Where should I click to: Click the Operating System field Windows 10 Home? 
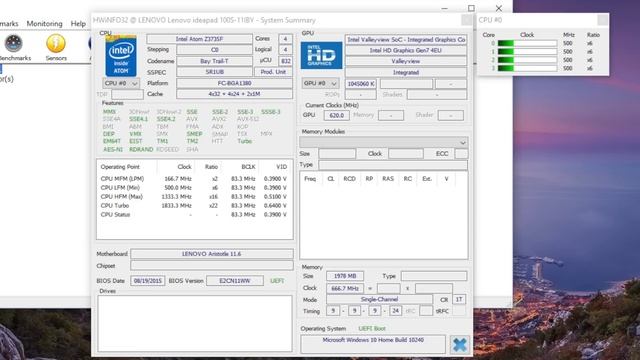pos(373,344)
